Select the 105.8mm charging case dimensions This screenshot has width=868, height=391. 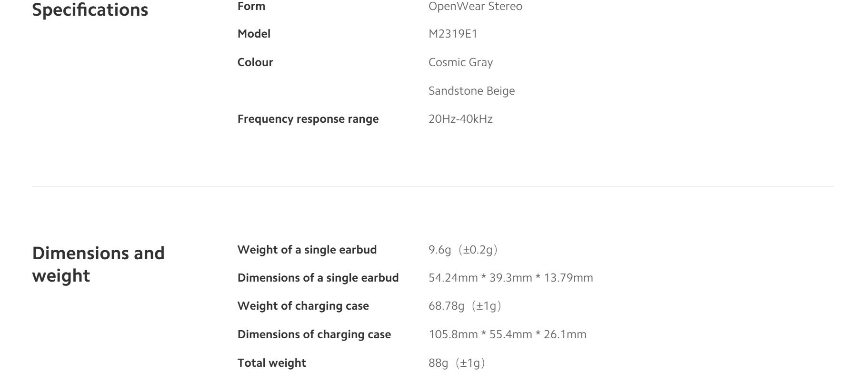click(508, 334)
